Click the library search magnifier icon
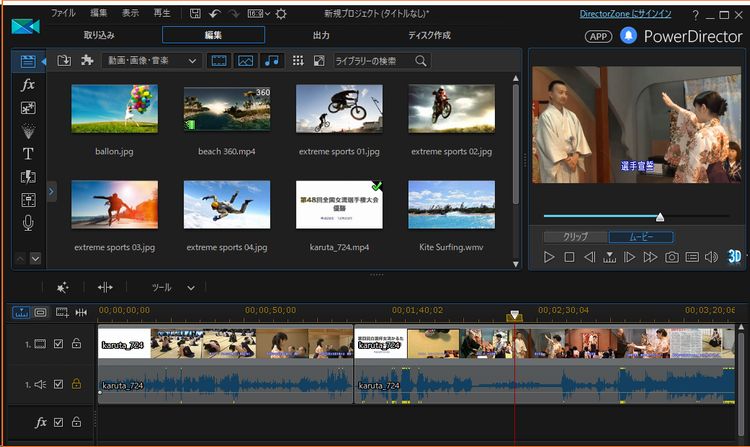Viewport: 750px width, 447px height. (x=421, y=61)
